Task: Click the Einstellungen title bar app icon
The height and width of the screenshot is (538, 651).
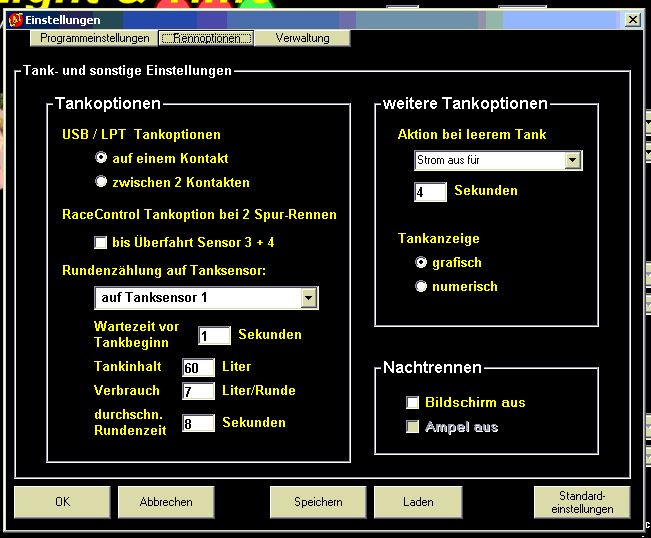Action: (15, 19)
